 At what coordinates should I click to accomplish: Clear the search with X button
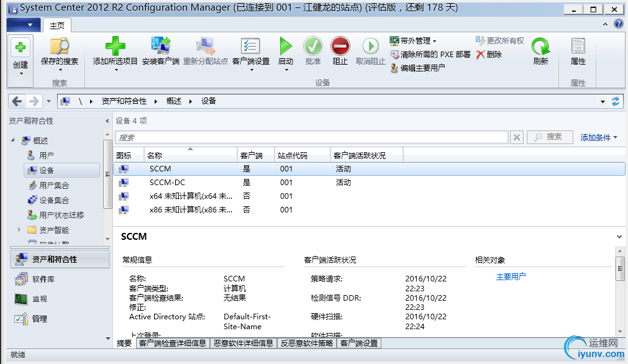tap(517, 137)
